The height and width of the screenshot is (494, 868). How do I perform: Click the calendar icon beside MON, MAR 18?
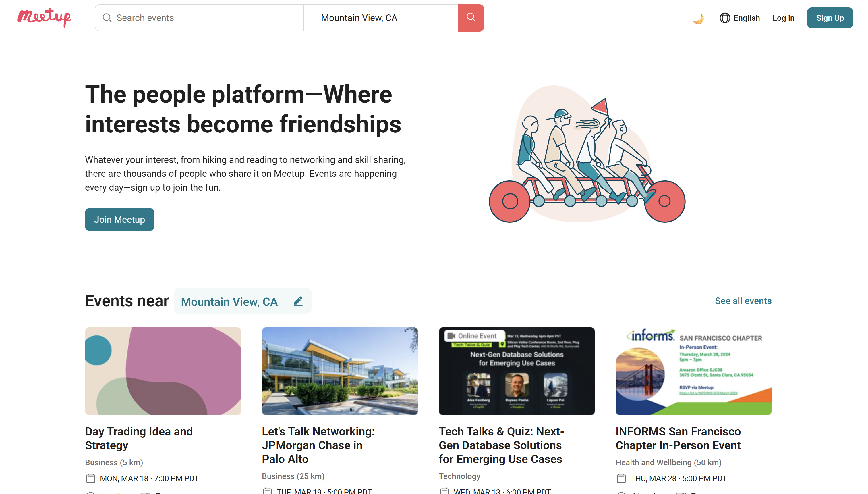click(x=90, y=479)
